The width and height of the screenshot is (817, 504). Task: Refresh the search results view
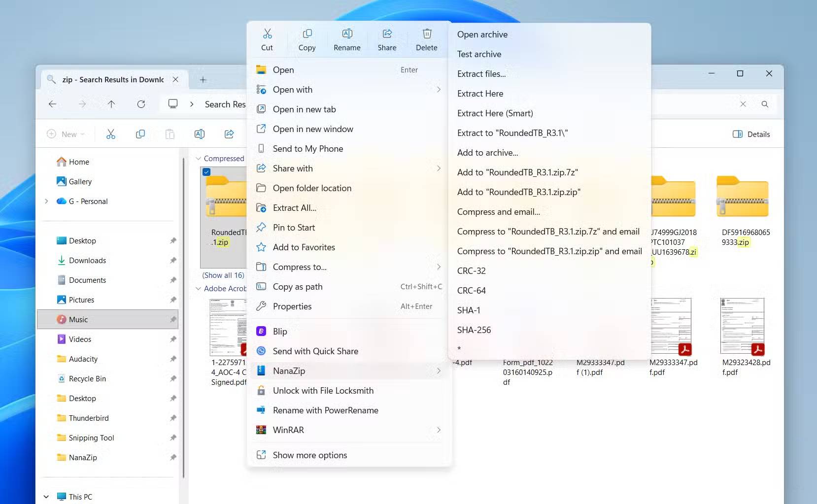click(x=141, y=104)
